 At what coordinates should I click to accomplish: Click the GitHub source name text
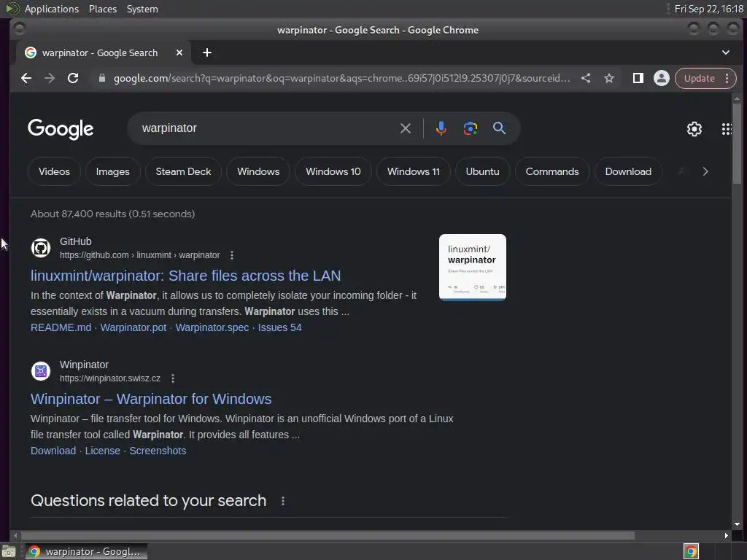click(x=76, y=241)
